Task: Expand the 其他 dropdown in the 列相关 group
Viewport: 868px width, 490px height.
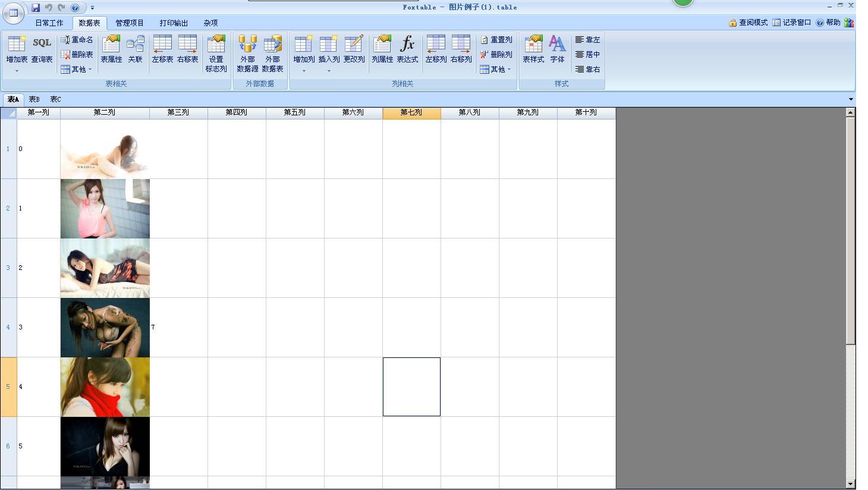Action: coord(496,70)
